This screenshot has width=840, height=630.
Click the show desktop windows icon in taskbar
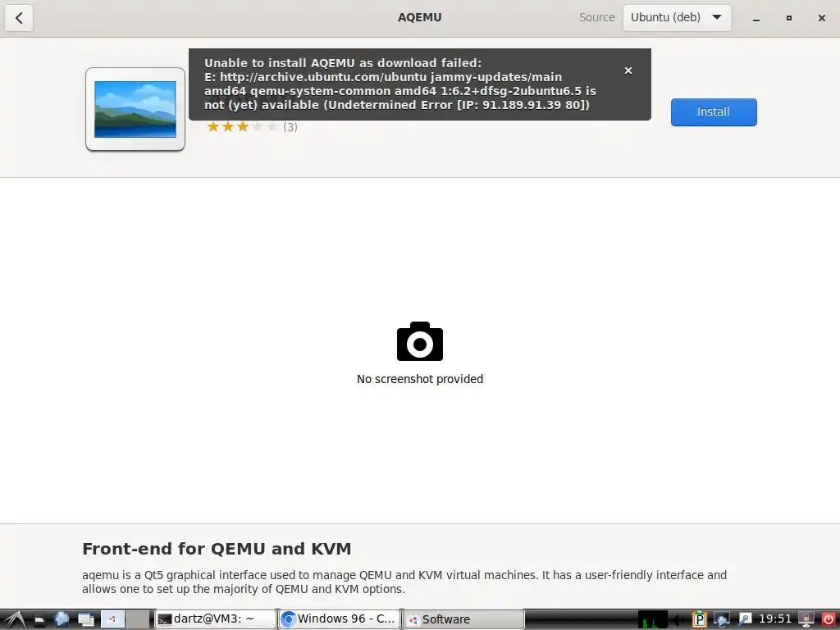85,620
